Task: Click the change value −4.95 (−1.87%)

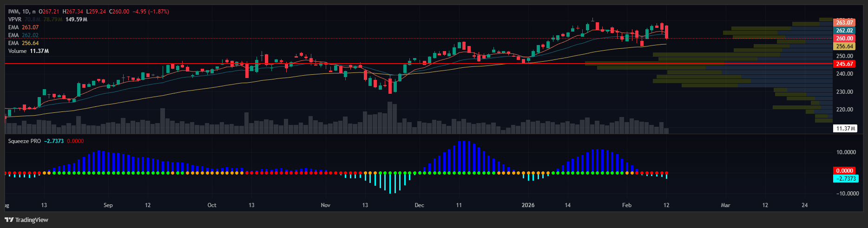Action: tap(151, 12)
